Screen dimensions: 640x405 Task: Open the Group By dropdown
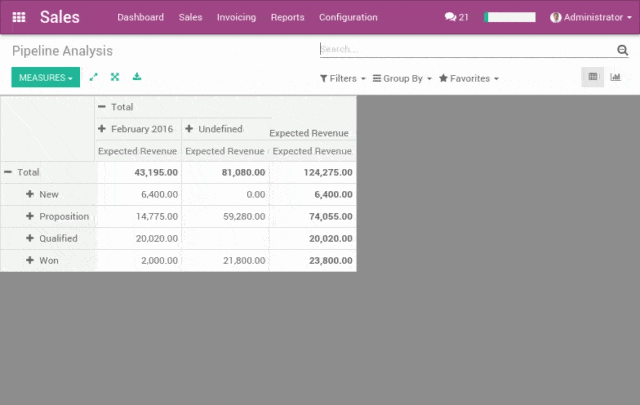pos(402,78)
